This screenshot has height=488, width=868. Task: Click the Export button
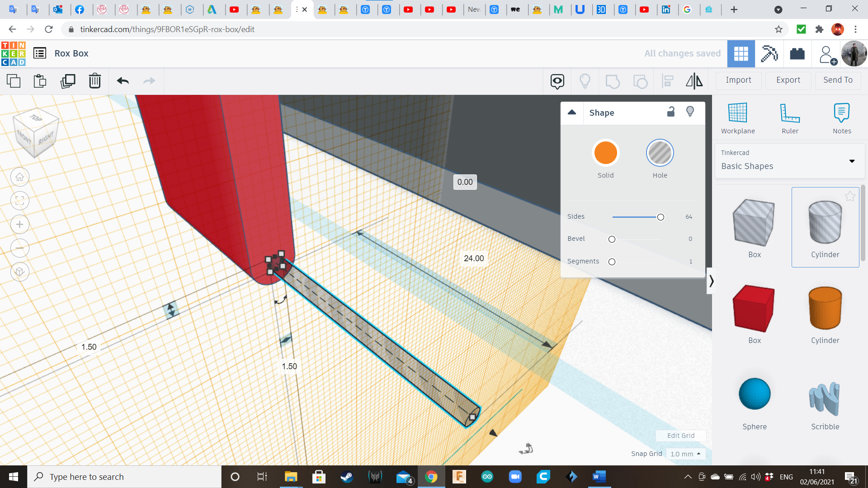(788, 80)
